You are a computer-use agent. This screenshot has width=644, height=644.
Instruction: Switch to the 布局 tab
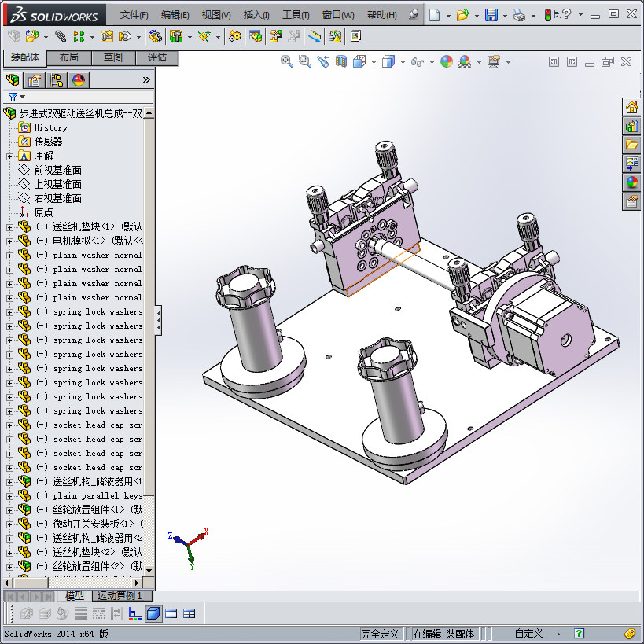point(69,57)
